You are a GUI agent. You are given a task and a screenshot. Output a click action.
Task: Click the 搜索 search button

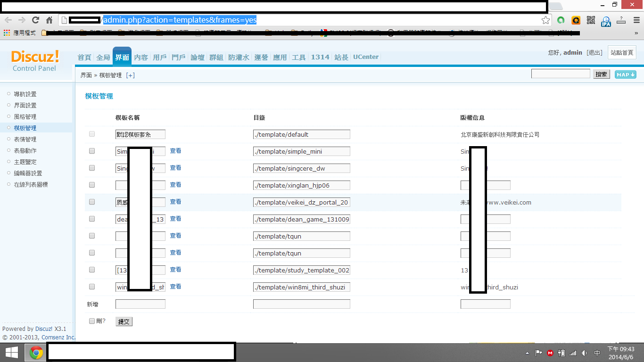point(602,74)
